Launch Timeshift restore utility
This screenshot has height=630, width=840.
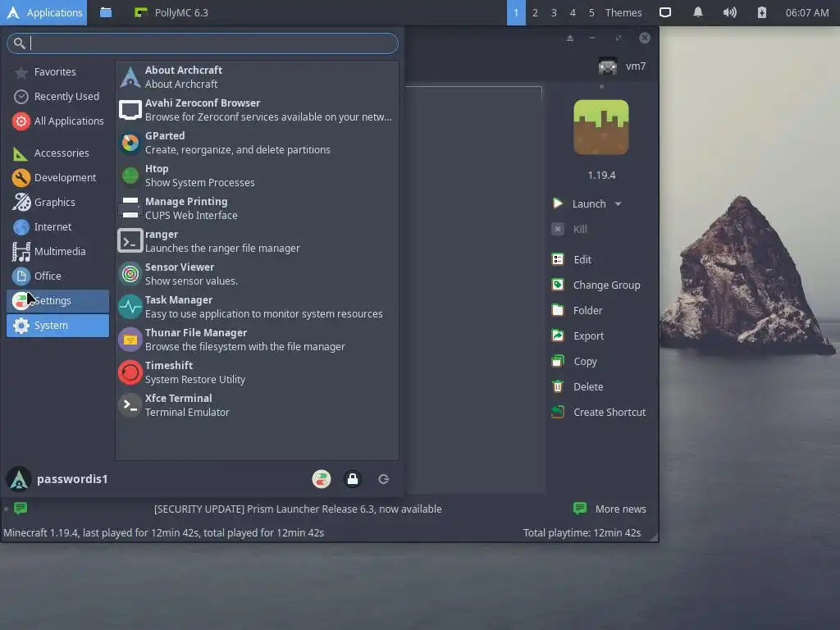point(257,372)
